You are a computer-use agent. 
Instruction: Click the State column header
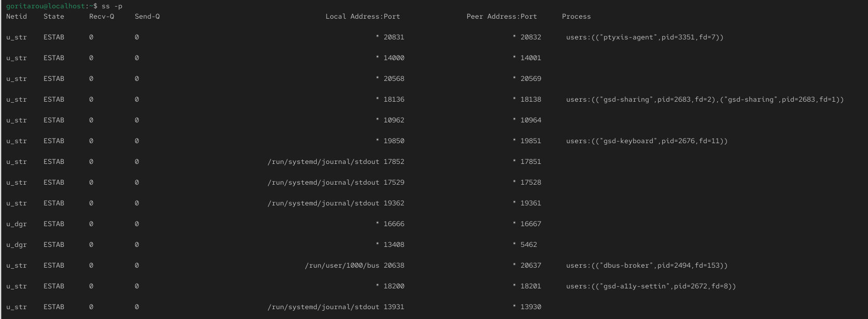pos(54,17)
